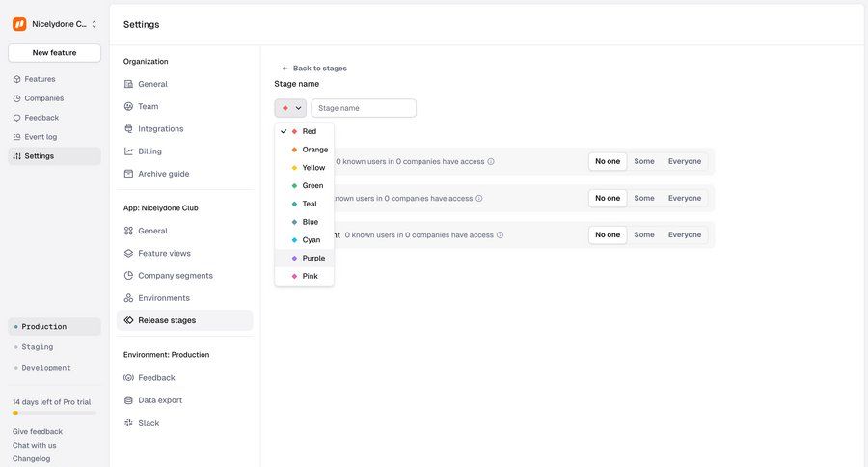The width and height of the screenshot is (868, 467).
Task: Click the App General grid icon
Action: point(128,231)
